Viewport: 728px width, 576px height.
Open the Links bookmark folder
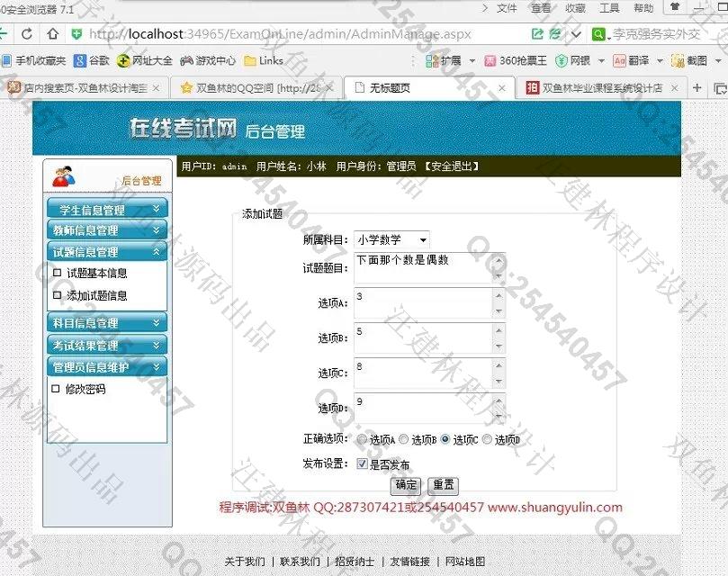coord(264,60)
